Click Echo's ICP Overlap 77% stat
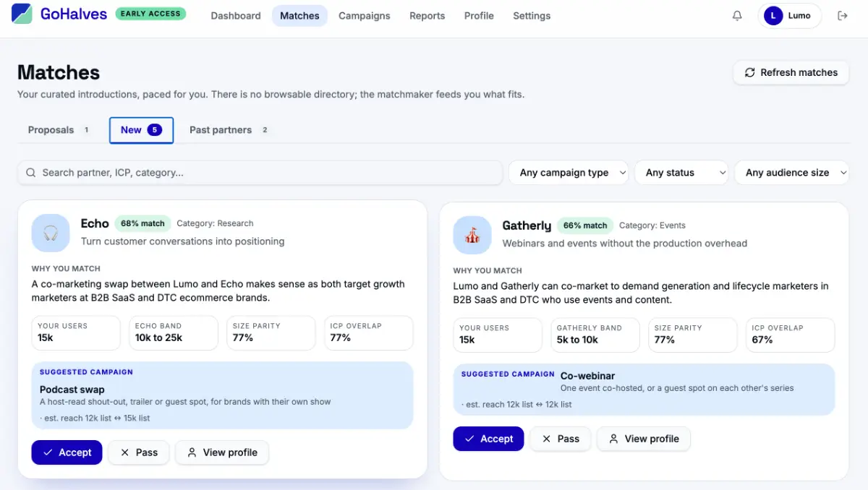The image size is (868, 490). click(369, 333)
